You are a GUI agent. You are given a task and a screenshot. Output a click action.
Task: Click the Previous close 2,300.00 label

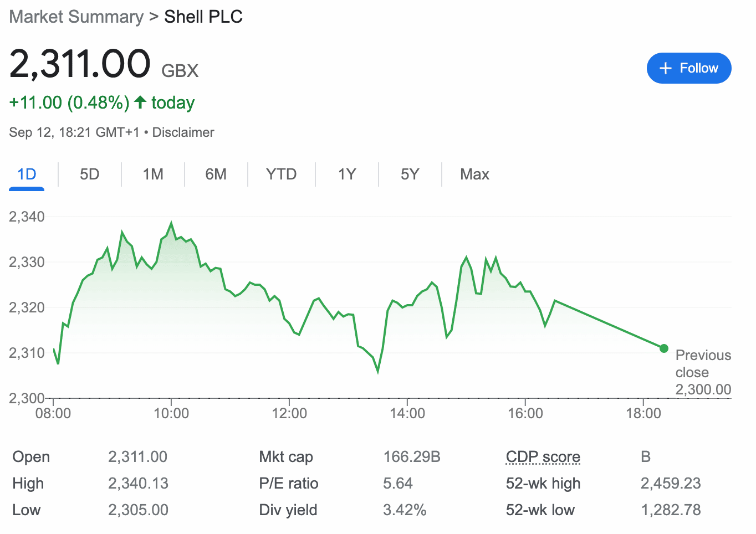tap(703, 372)
